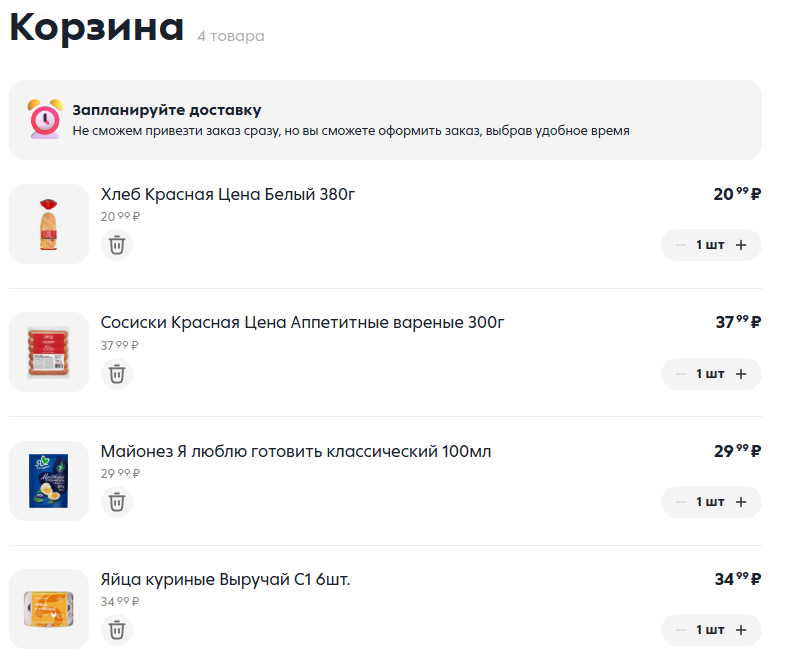801x667 pixels.
Task: View the mayonnaise product picture
Action: 49,481
